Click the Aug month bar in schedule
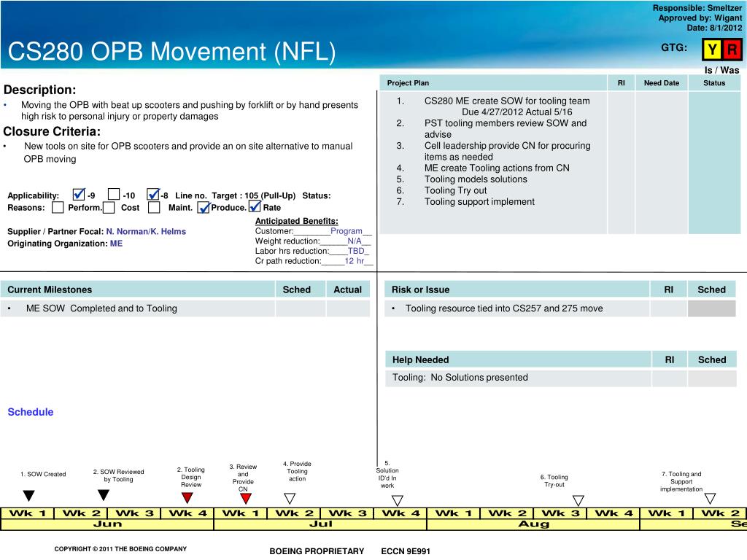This screenshot has height=560, width=747. pos(533,524)
